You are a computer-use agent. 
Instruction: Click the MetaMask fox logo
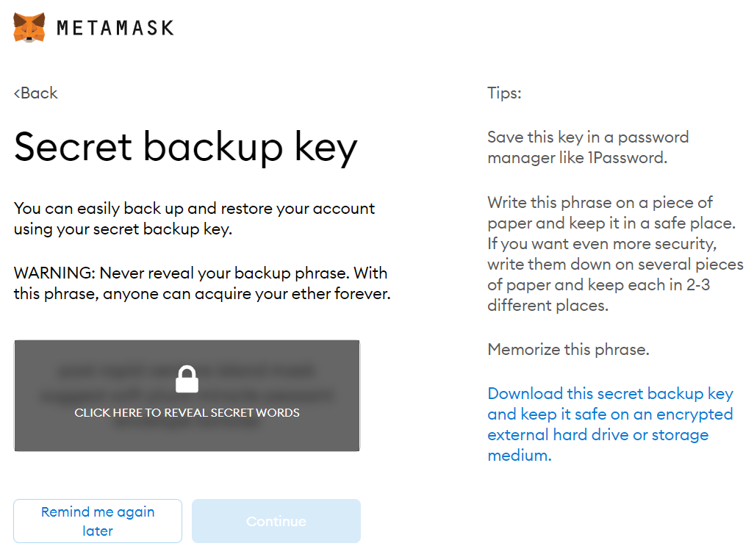point(29,27)
